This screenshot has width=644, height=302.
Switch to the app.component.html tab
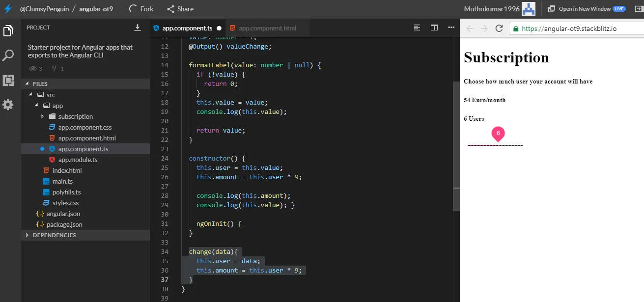[x=267, y=28]
